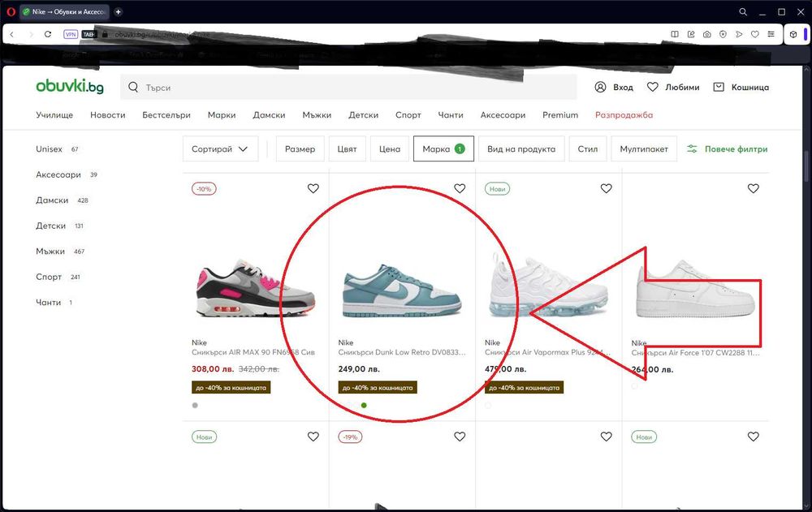Open the Мултипакет filter

coord(644,149)
